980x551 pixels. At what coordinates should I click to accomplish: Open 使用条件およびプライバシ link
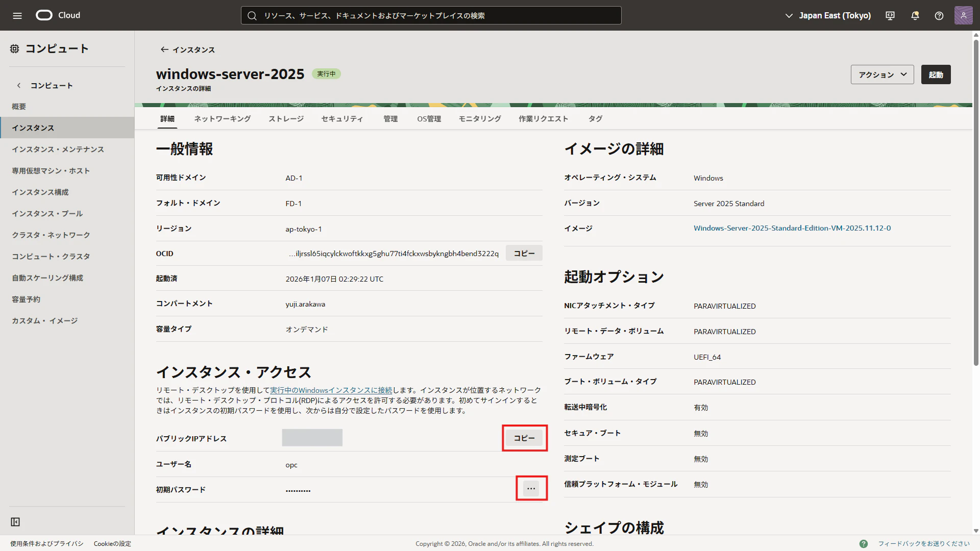click(x=46, y=544)
